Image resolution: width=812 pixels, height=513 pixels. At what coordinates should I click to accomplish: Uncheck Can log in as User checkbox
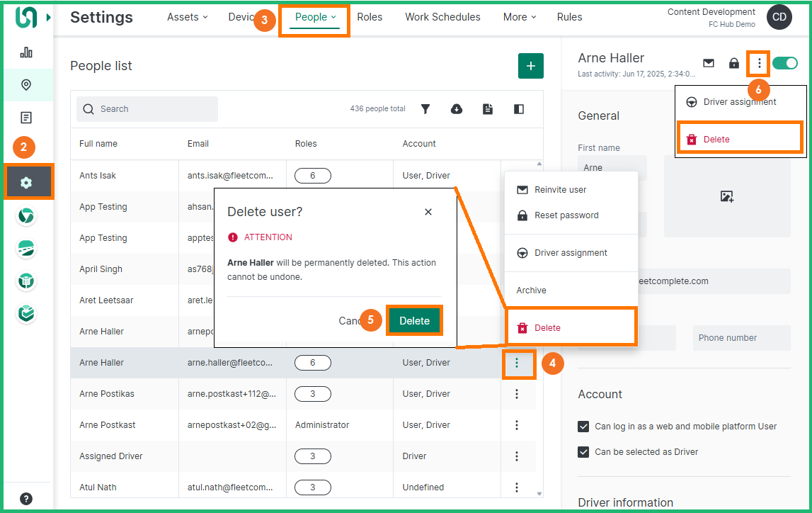[x=583, y=427]
